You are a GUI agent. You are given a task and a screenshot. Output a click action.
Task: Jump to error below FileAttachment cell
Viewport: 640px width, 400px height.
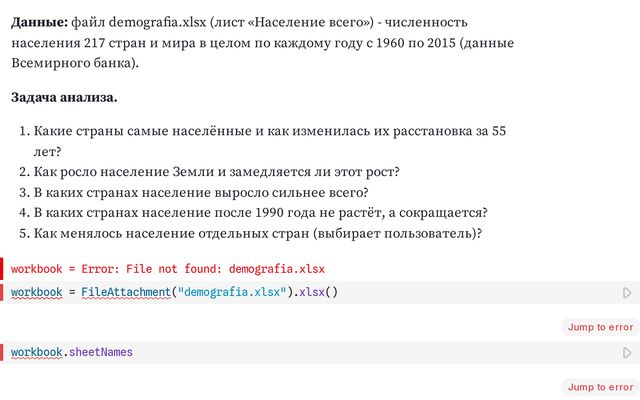[x=600, y=327]
